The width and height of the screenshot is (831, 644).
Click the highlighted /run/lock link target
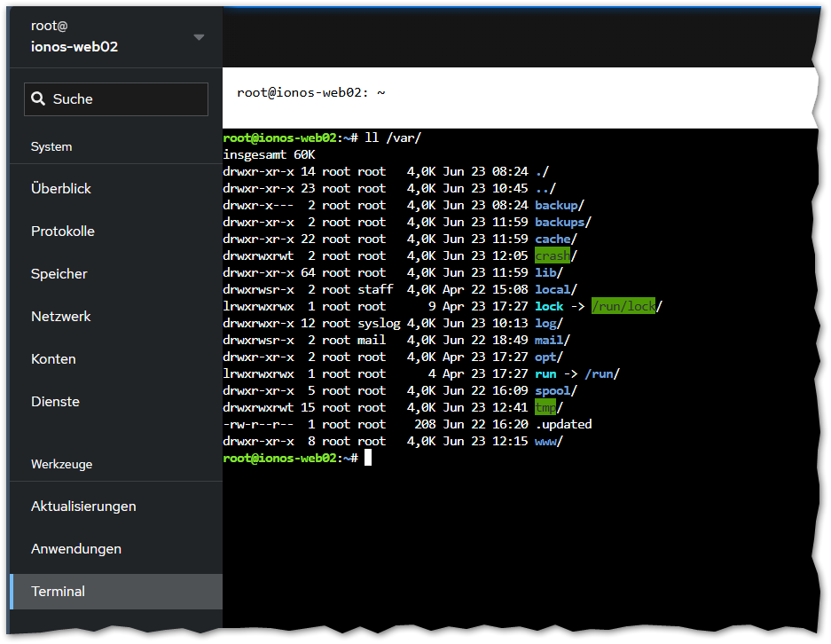click(623, 307)
